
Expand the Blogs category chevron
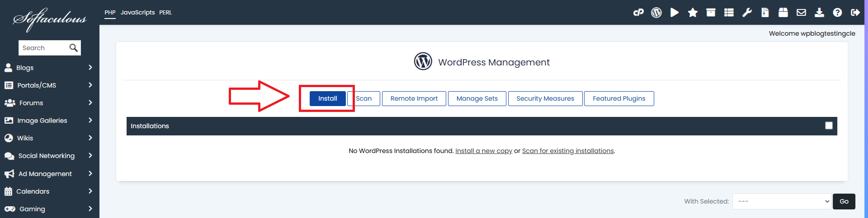[x=90, y=67]
